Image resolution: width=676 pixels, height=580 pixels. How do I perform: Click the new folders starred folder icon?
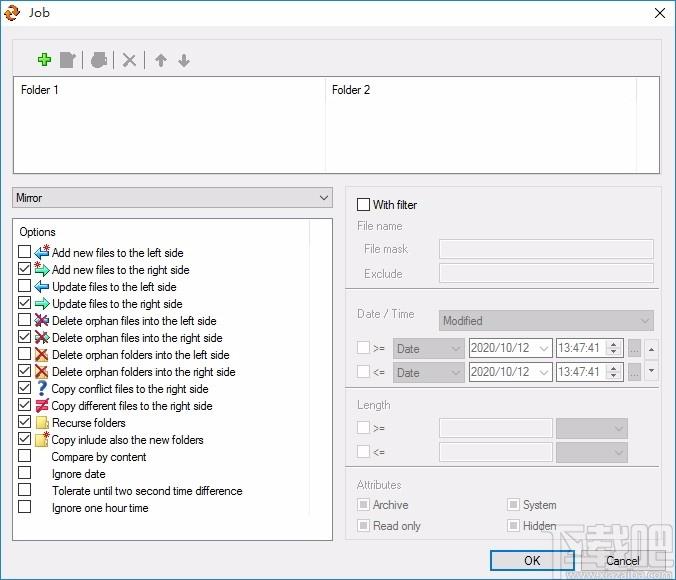tap(42, 439)
